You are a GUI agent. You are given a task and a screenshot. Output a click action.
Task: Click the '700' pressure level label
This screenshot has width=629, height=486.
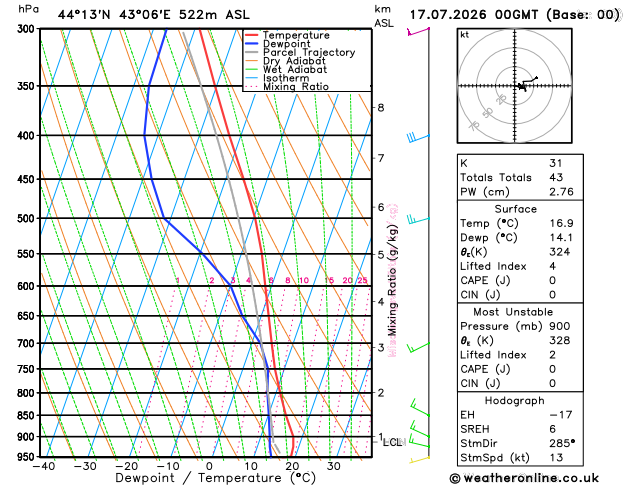click(28, 344)
